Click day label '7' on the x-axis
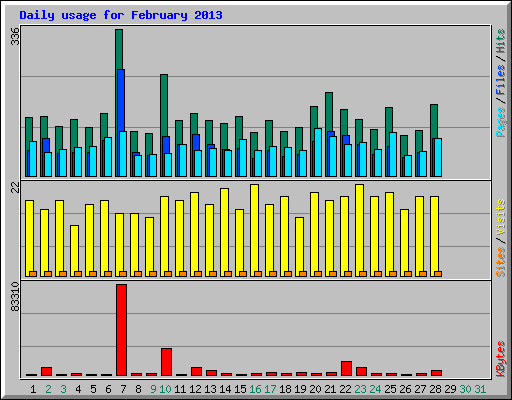 click(123, 389)
